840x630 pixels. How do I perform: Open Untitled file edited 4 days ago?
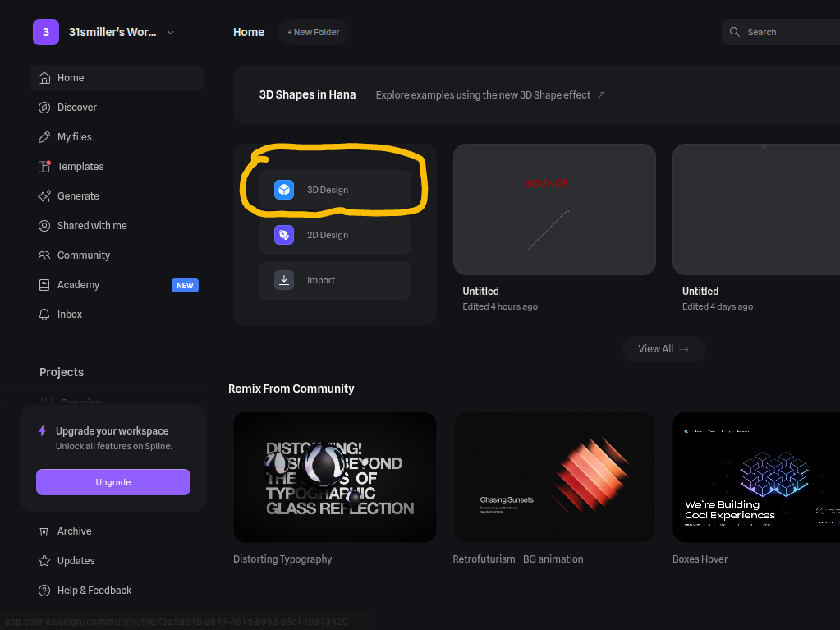point(756,209)
